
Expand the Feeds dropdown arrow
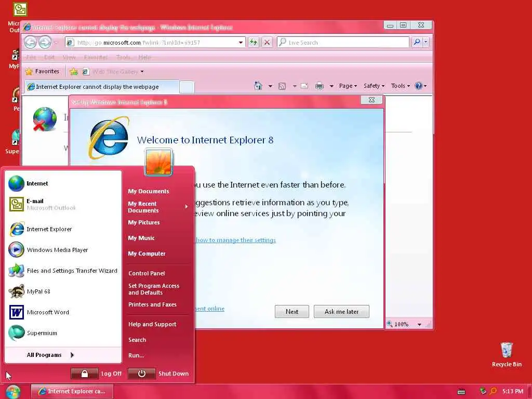pos(295,86)
